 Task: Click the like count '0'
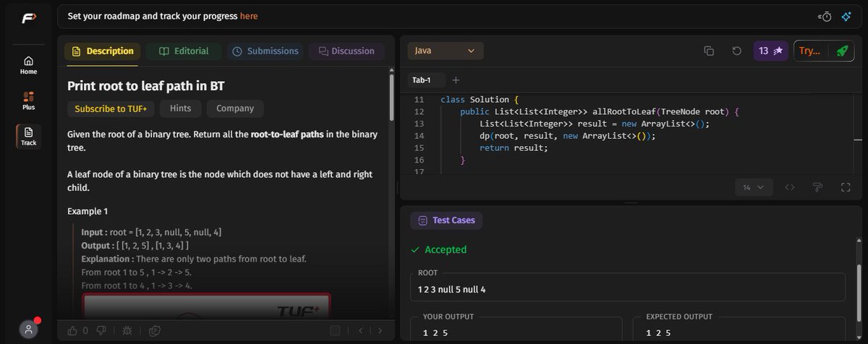click(85, 330)
